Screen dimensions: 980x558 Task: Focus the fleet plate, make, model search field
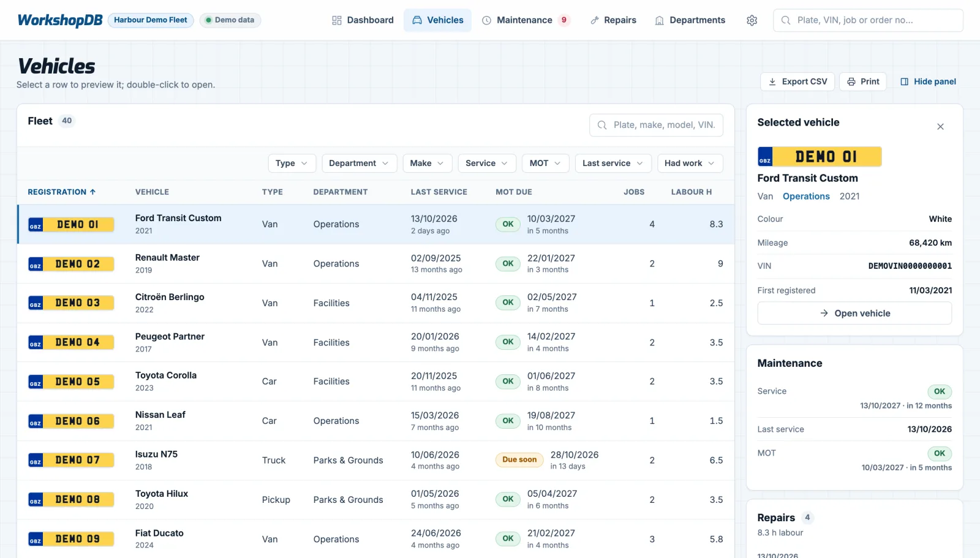coord(656,125)
